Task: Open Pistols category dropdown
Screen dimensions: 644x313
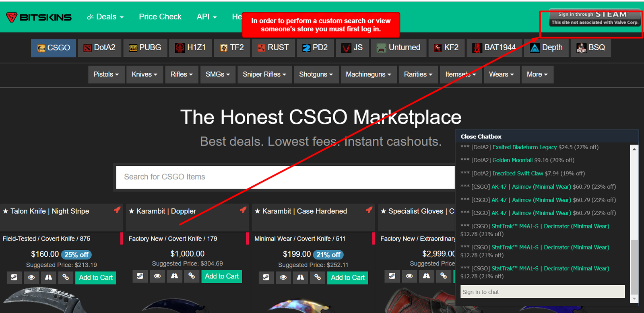Action: (106, 74)
